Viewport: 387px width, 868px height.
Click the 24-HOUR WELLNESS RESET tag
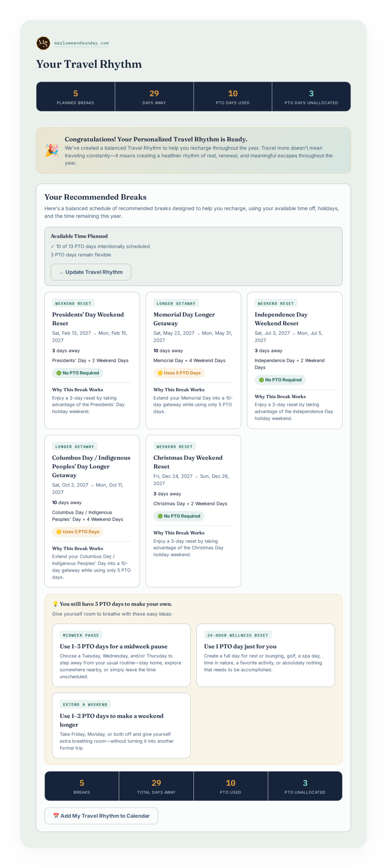(x=237, y=635)
